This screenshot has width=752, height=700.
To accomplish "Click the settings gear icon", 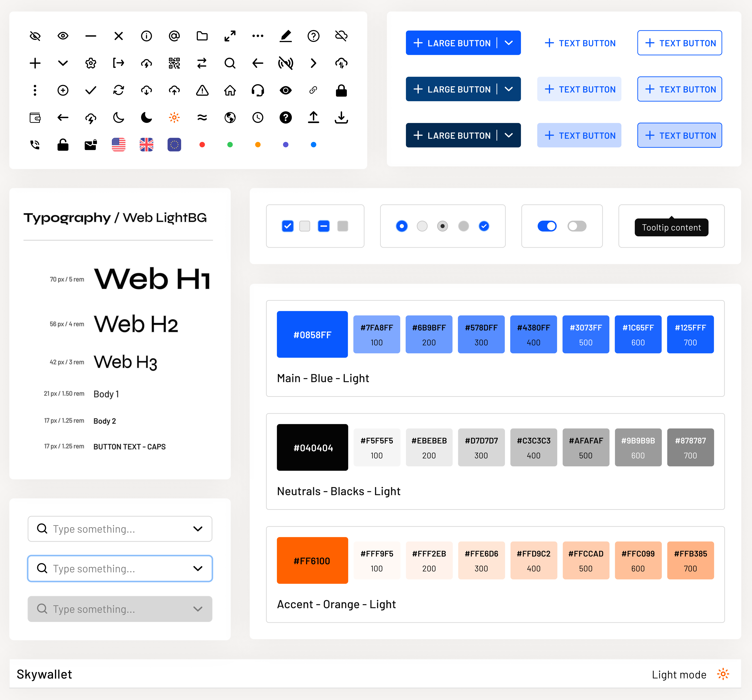I will (x=91, y=63).
